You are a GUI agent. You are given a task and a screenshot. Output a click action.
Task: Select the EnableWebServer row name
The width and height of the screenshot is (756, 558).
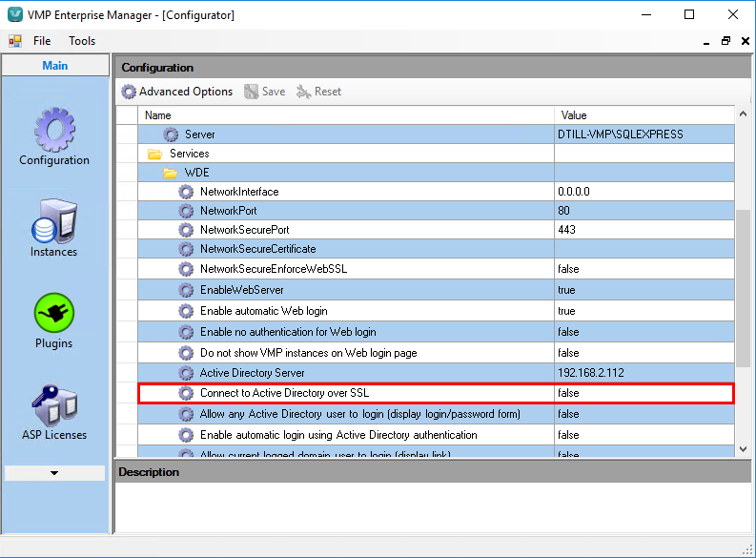coord(241,290)
